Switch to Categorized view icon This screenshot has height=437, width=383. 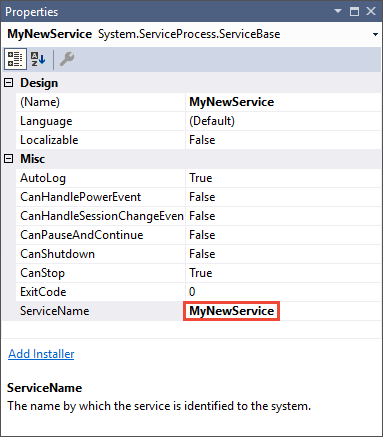[x=15, y=59]
